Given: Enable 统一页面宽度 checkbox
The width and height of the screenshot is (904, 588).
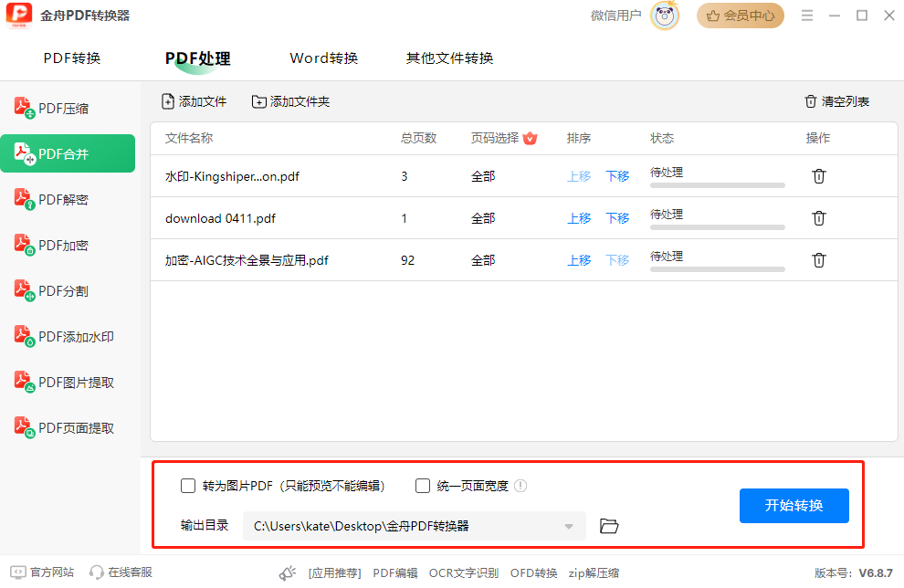Looking at the screenshot, I should (x=423, y=486).
